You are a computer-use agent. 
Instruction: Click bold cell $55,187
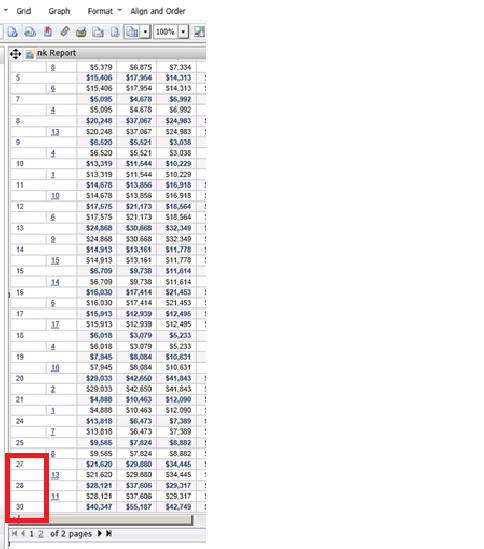[139, 507]
